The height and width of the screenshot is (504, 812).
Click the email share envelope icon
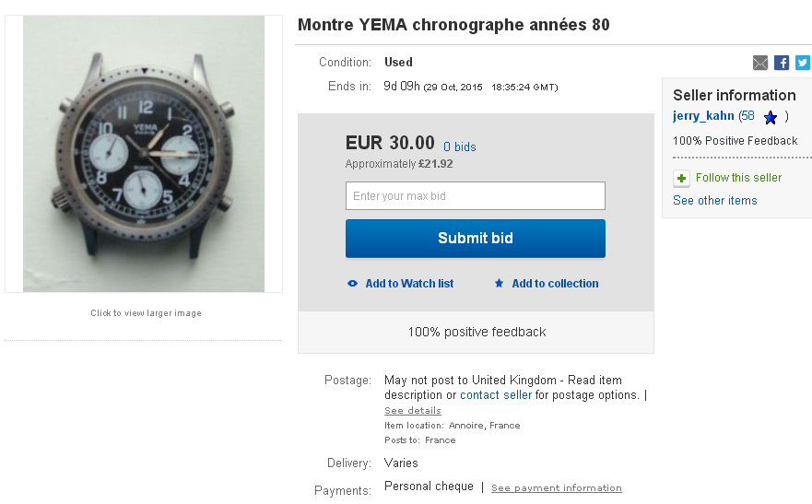(760, 63)
